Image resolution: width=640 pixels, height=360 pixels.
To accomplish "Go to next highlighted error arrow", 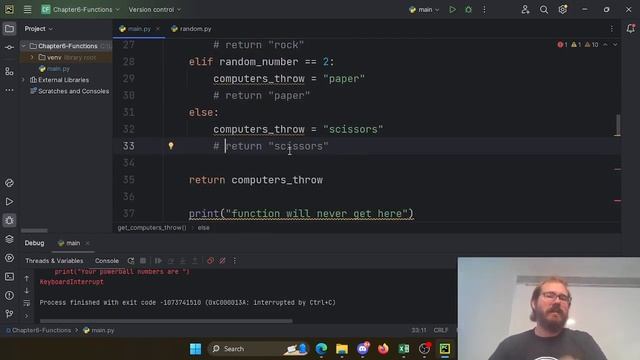I will coord(615,44).
